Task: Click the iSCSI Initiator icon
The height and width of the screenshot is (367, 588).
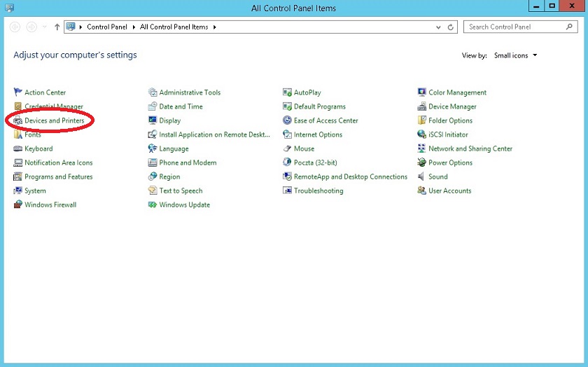Action: tap(421, 134)
